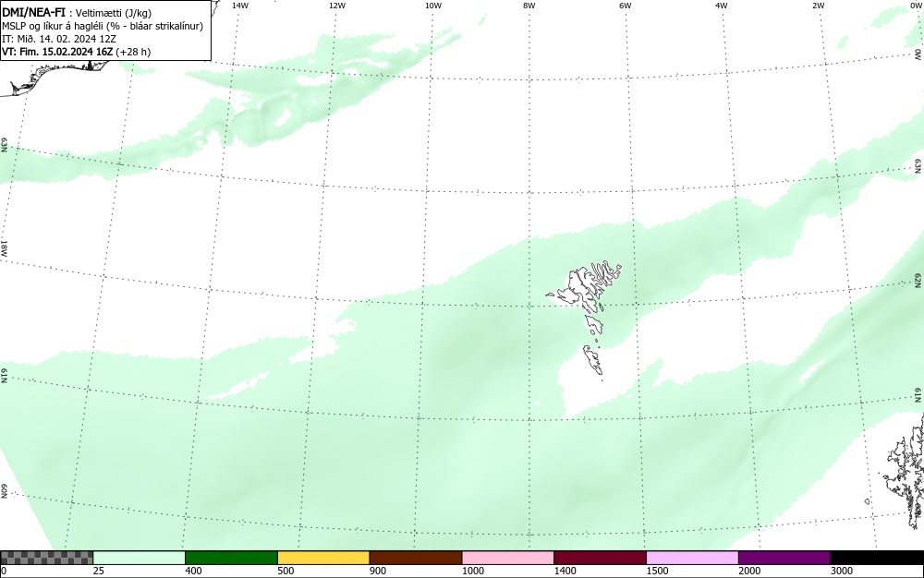Click the purple 2000–3000 legend swatch

pos(784,558)
